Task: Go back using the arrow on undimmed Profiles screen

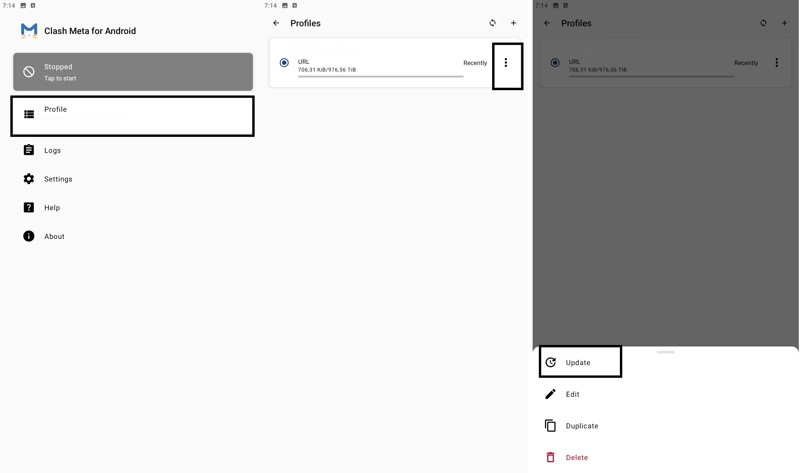Action: (x=277, y=23)
